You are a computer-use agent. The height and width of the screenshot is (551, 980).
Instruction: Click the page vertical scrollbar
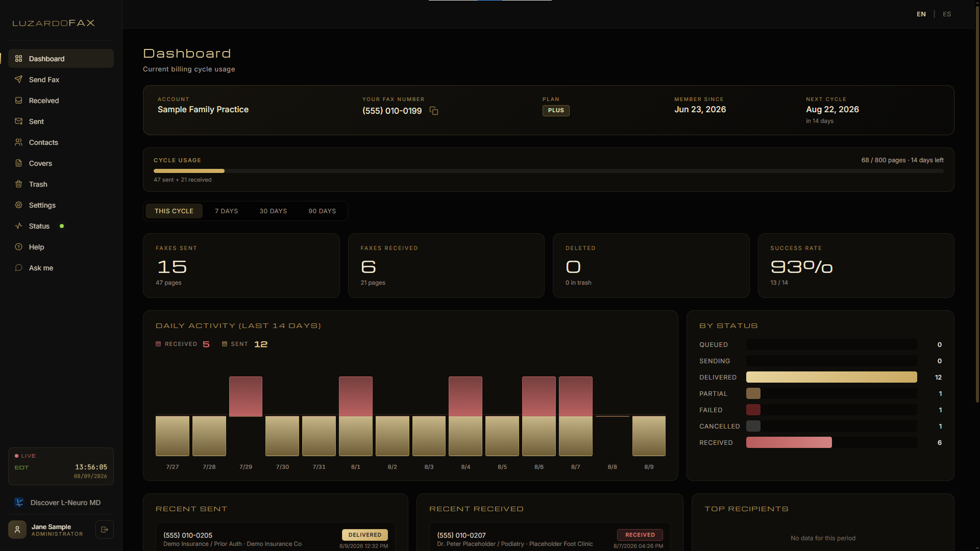pos(977,204)
